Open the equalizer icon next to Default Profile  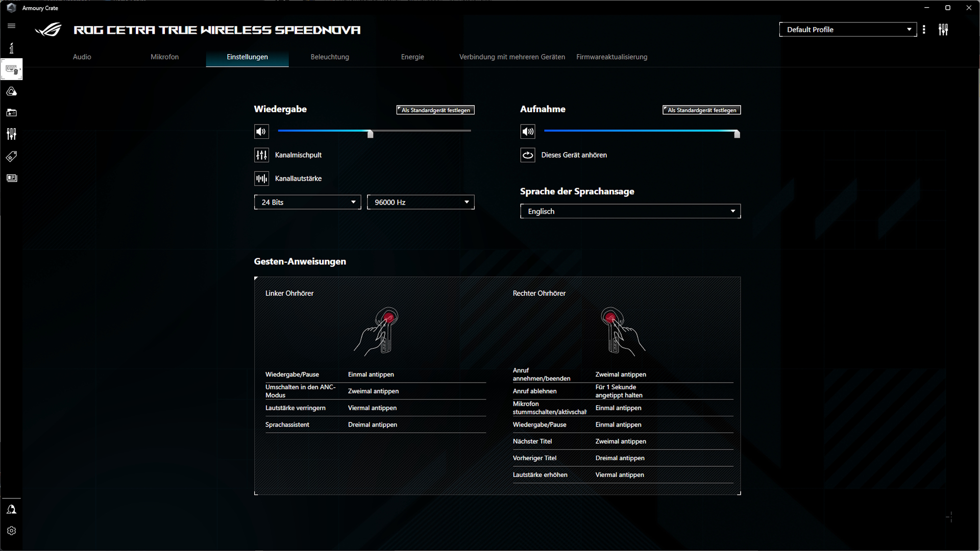(x=943, y=29)
